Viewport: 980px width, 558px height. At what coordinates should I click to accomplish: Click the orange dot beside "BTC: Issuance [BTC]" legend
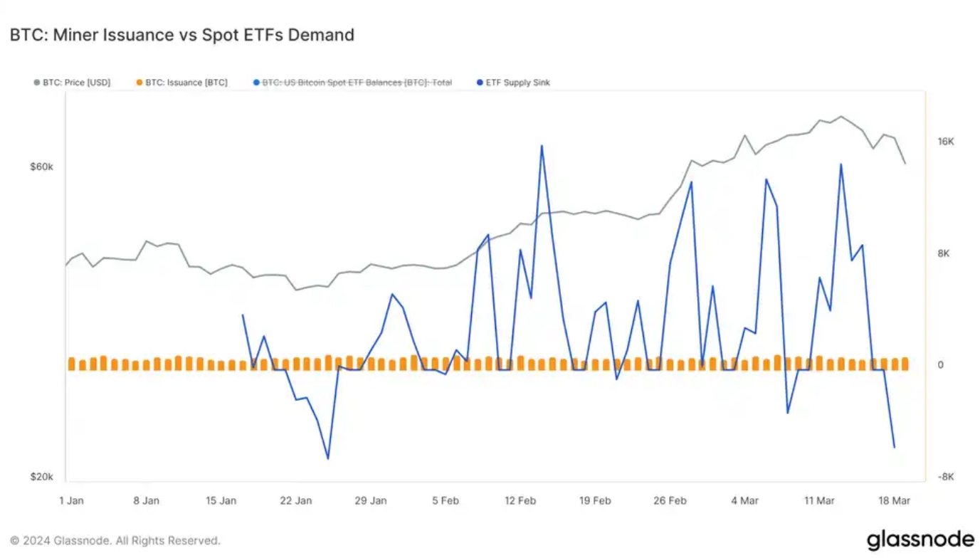[139, 82]
